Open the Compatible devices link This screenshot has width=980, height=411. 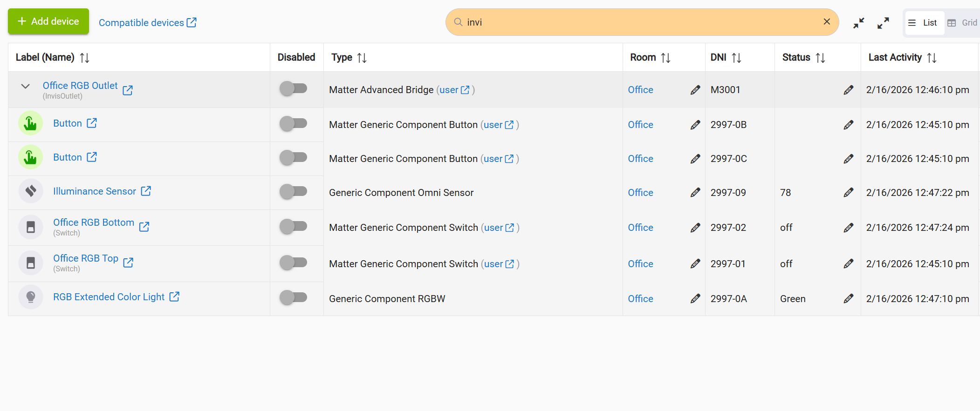tap(147, 23)
